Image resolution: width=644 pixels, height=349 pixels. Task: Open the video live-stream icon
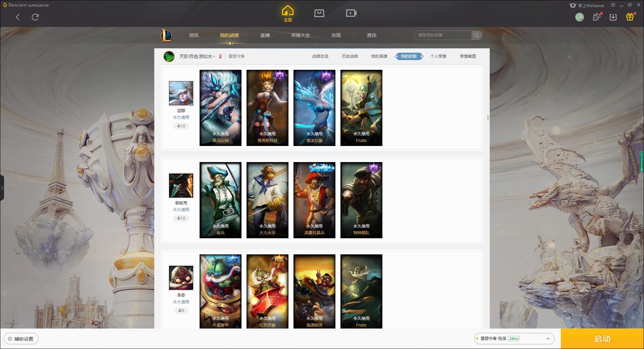[x=351, y=13]
